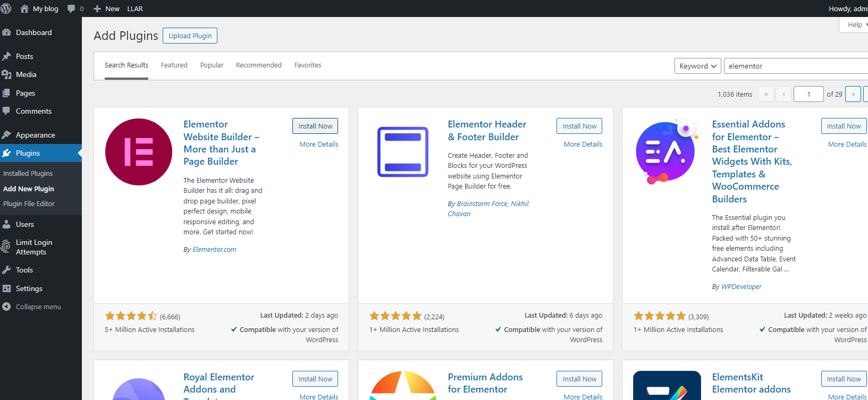
Task: Open the Comments sidebar icon
Action: tap(6, 111)
